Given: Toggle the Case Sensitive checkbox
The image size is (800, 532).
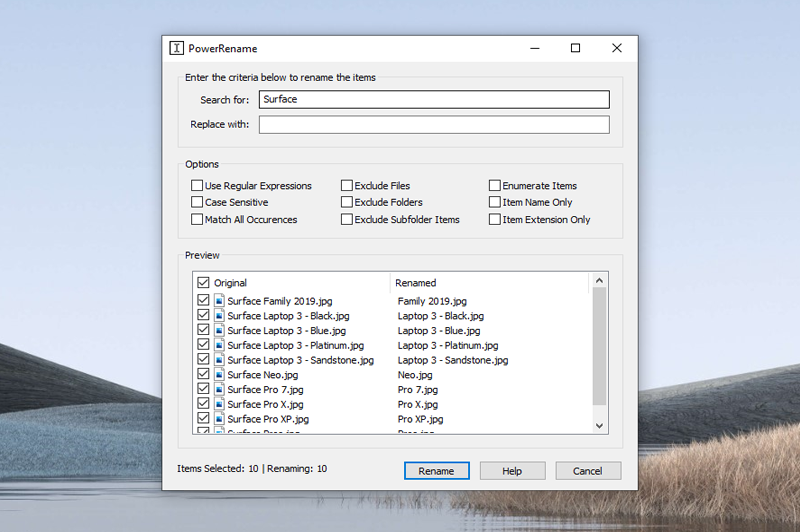Looking at the screenshot, I should 197,202.
